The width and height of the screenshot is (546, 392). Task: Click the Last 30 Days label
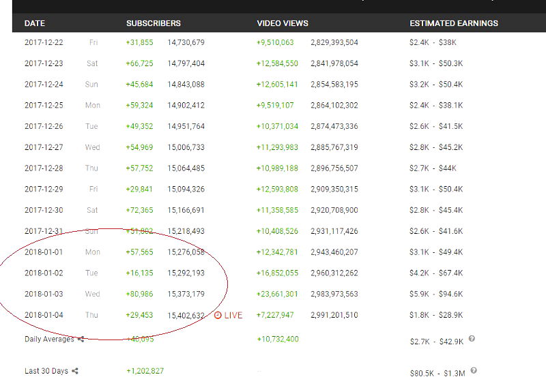coord(46,371)
